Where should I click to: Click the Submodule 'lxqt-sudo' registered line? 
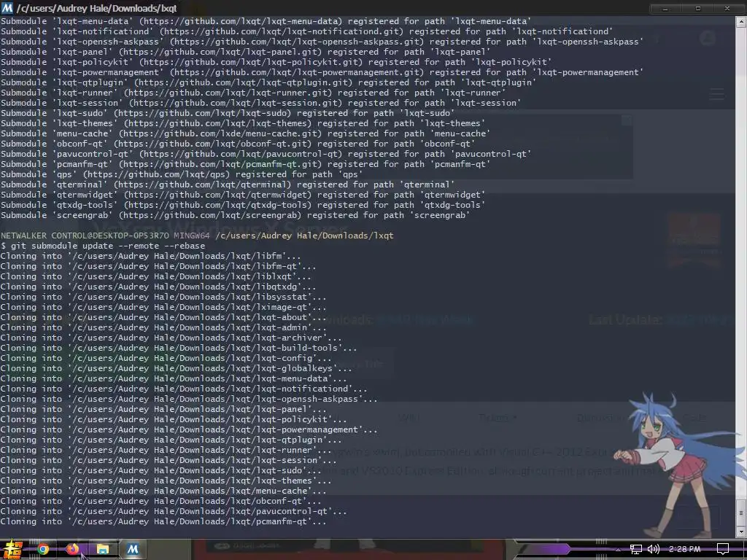point(228,113)
